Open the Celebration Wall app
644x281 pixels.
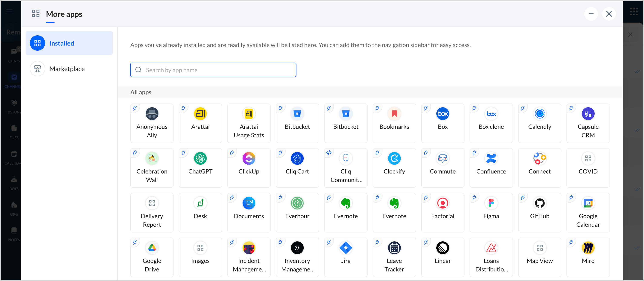152,168
